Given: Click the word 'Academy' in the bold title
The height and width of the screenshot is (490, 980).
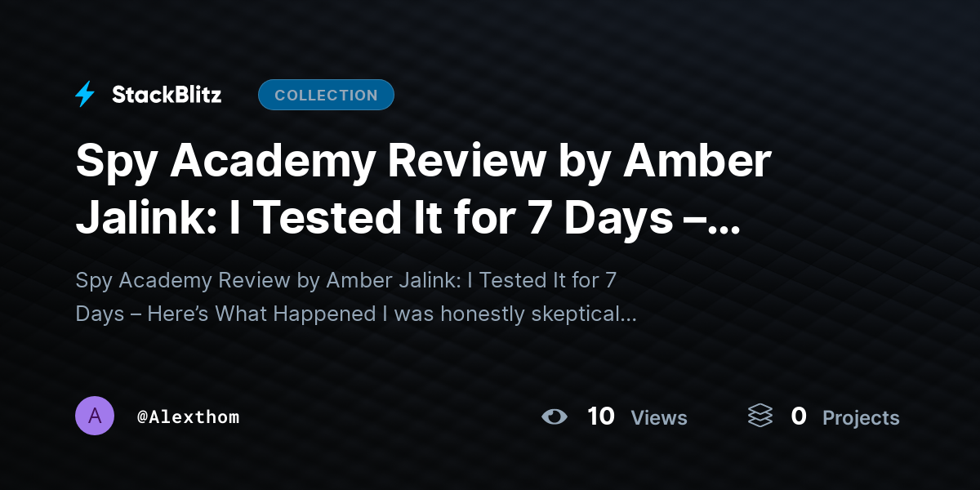Looking at the screenshot, I should pos(269,163).
